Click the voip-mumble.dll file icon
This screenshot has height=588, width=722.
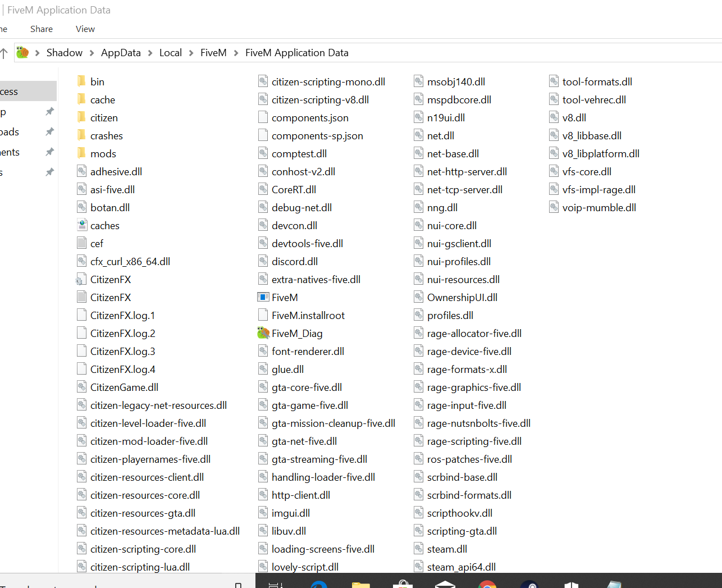(x=554, y=207)
